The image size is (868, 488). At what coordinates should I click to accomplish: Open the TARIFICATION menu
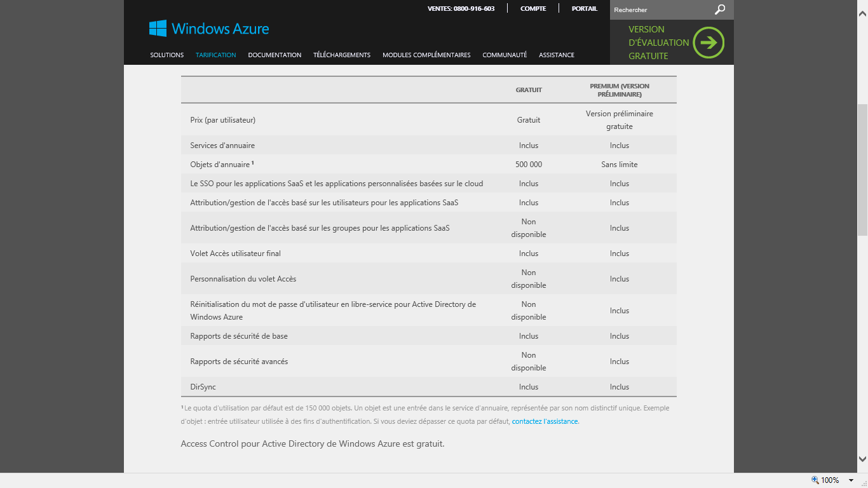point(216,55)
